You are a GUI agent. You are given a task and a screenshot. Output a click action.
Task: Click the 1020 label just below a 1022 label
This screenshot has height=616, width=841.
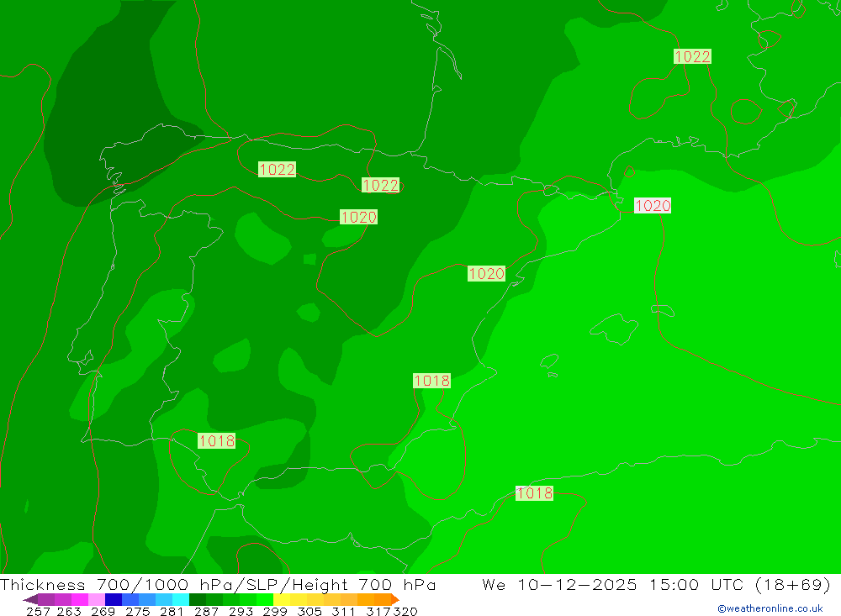(358, 217)
